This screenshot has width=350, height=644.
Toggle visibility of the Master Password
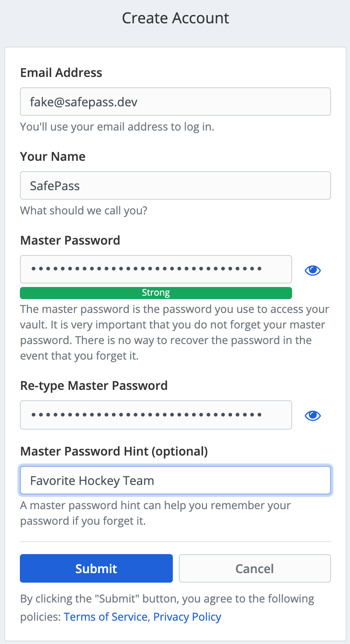pos(312,271)
